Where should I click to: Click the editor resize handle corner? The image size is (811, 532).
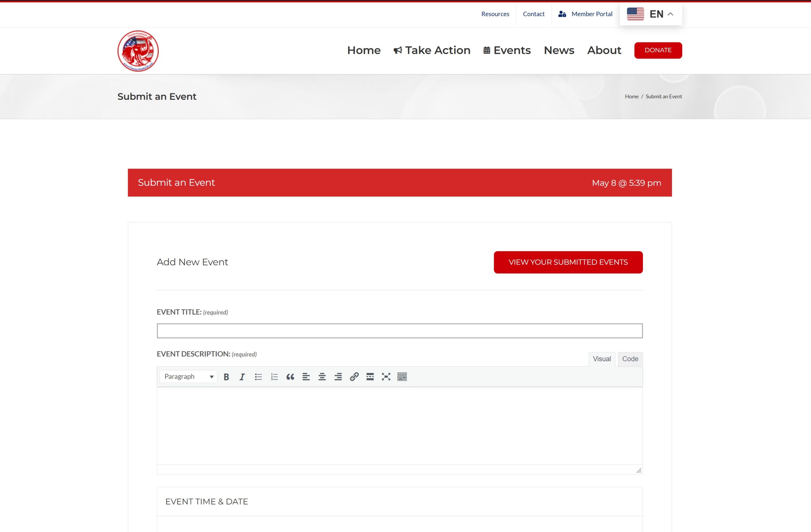639,470
